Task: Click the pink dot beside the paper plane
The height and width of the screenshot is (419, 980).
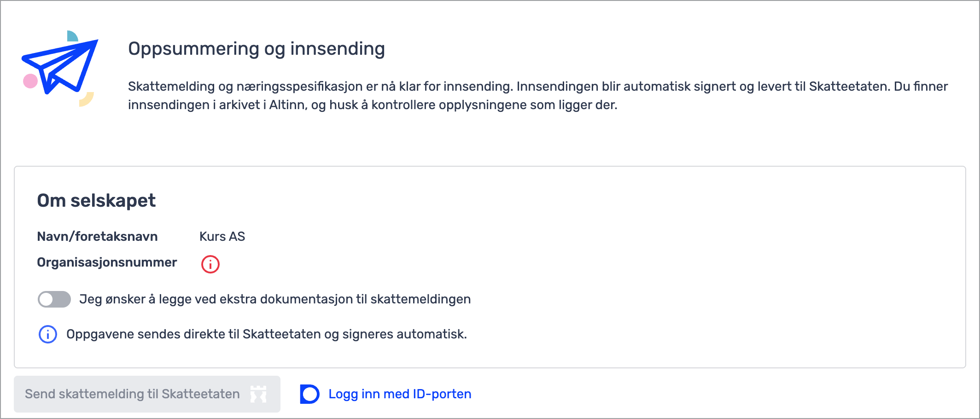Action: click(30, 81)
